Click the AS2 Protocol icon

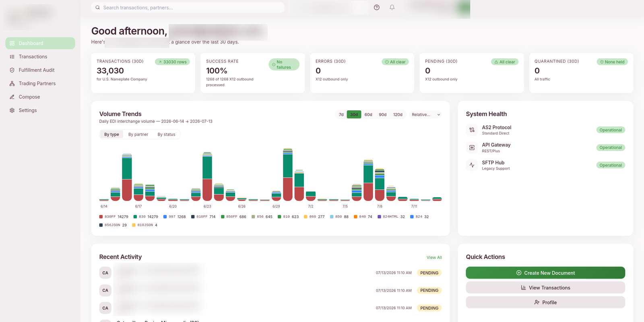pyautogui.click(x=472, y=130)
